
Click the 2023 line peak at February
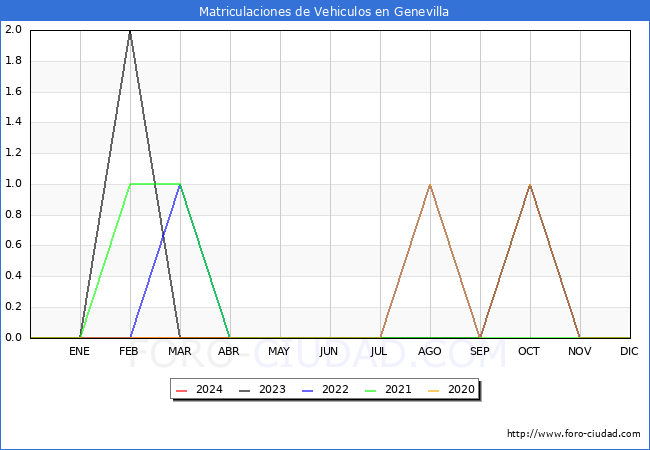(130, 31)
